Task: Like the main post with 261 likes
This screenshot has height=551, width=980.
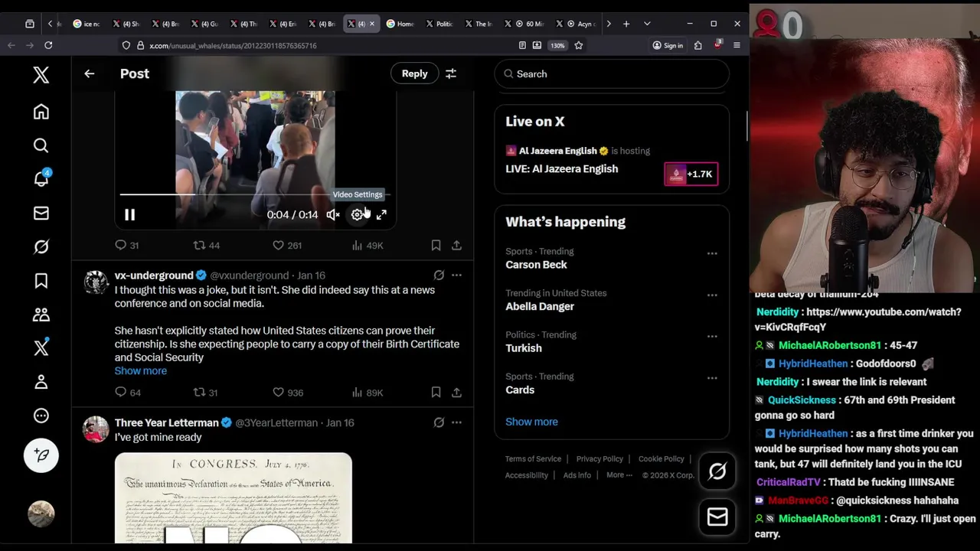Action: click(x=287, y=245)
